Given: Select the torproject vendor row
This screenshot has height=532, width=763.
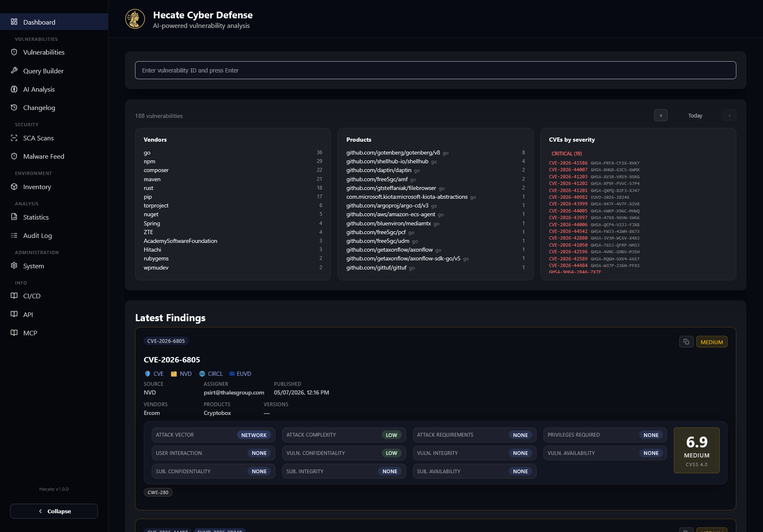Looking at the screenshot, I should [233, 205].
